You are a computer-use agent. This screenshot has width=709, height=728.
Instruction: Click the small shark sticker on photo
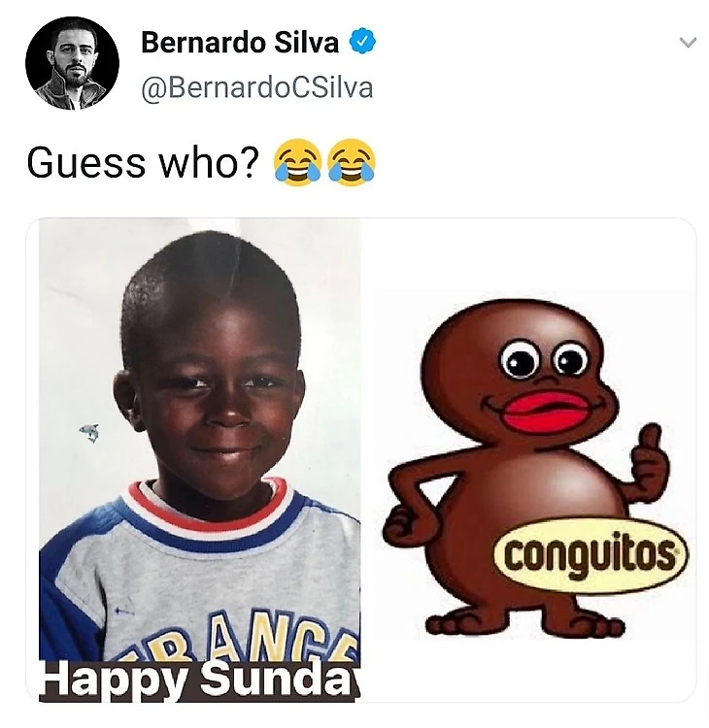tap(89, 433)
